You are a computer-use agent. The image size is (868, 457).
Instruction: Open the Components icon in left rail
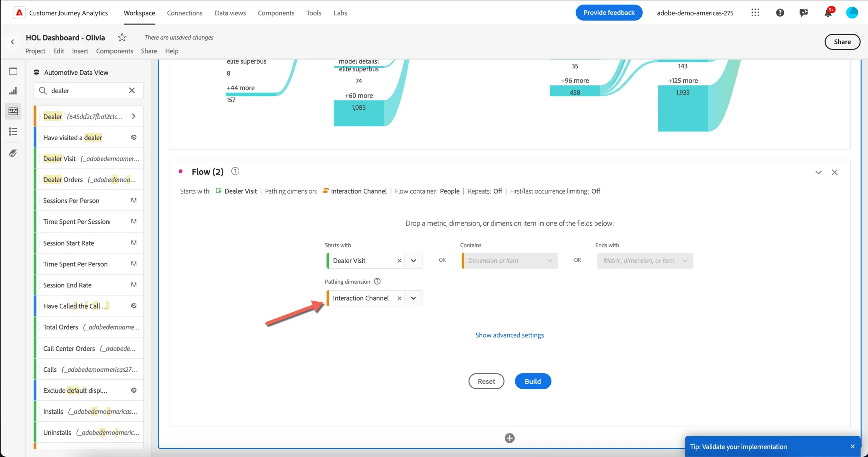[x=13, y=111]
